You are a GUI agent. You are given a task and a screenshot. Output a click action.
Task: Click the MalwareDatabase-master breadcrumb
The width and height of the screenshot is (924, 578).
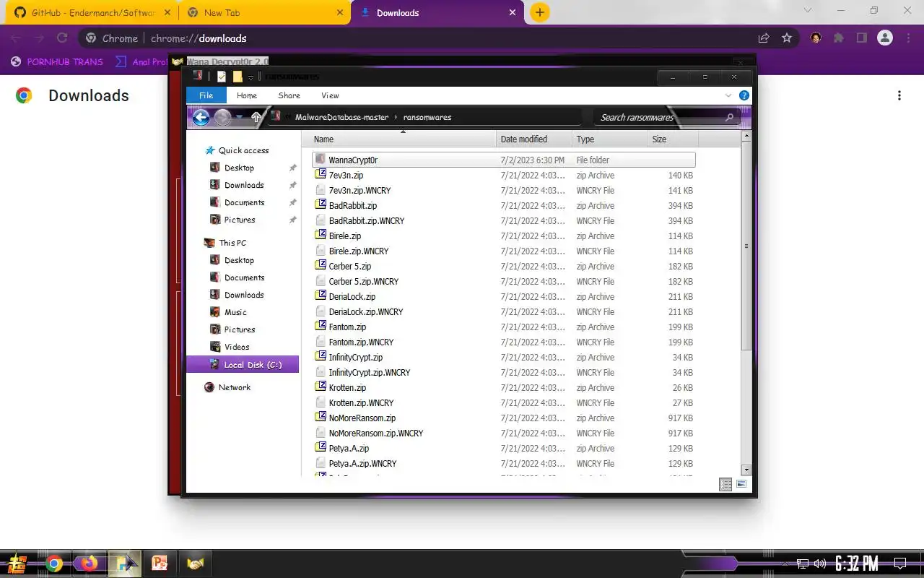click(x=341, y=117)
